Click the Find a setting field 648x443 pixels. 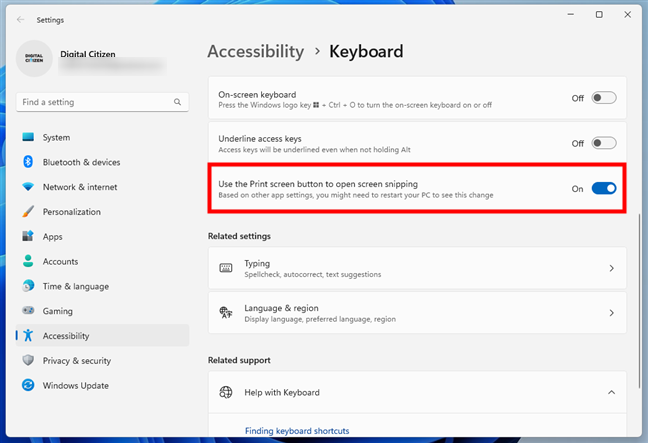tap(95, 102)
